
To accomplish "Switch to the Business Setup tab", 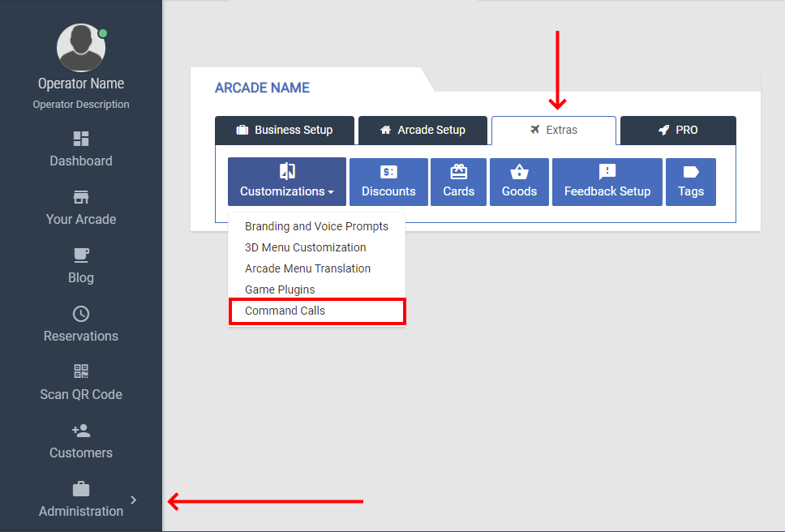I will [x=285, y=130].
